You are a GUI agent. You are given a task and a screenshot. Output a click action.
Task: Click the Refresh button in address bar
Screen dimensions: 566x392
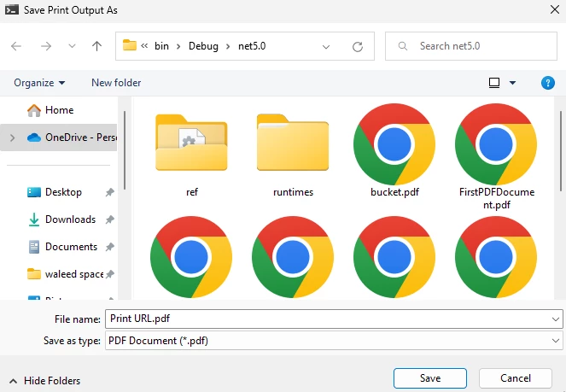(358, 46)
